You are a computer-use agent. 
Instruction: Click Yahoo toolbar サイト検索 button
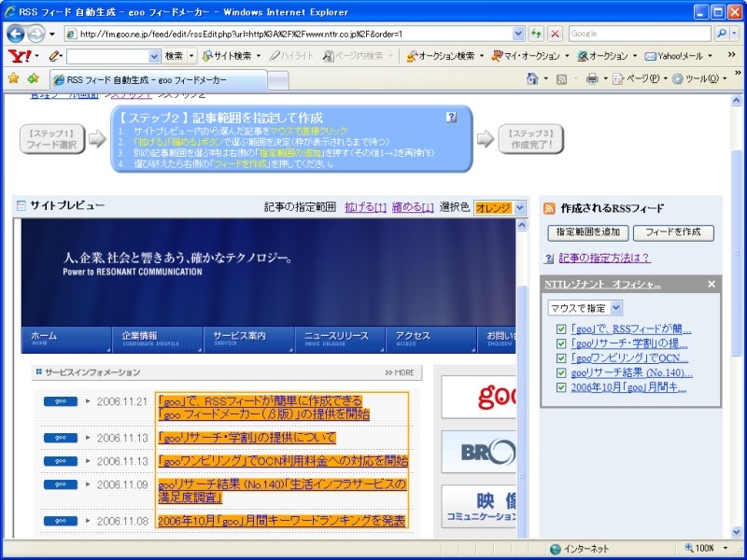[x=227, y=56]
